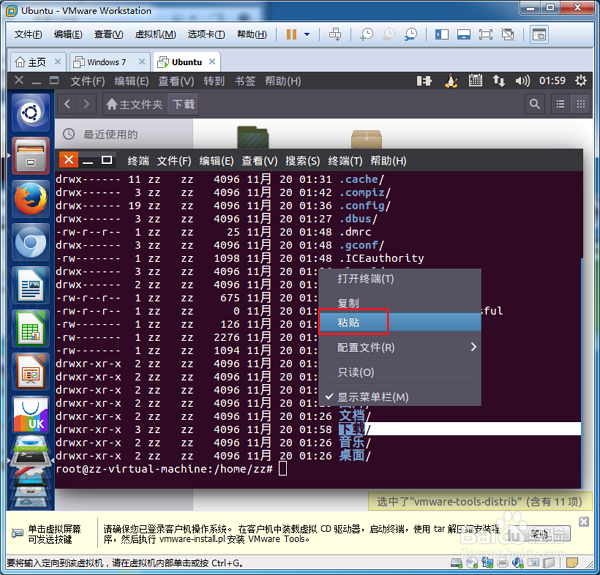600x575 pixels.
Task: Take a snapshot of the virtual machine
Action: [x=367, y=34]
